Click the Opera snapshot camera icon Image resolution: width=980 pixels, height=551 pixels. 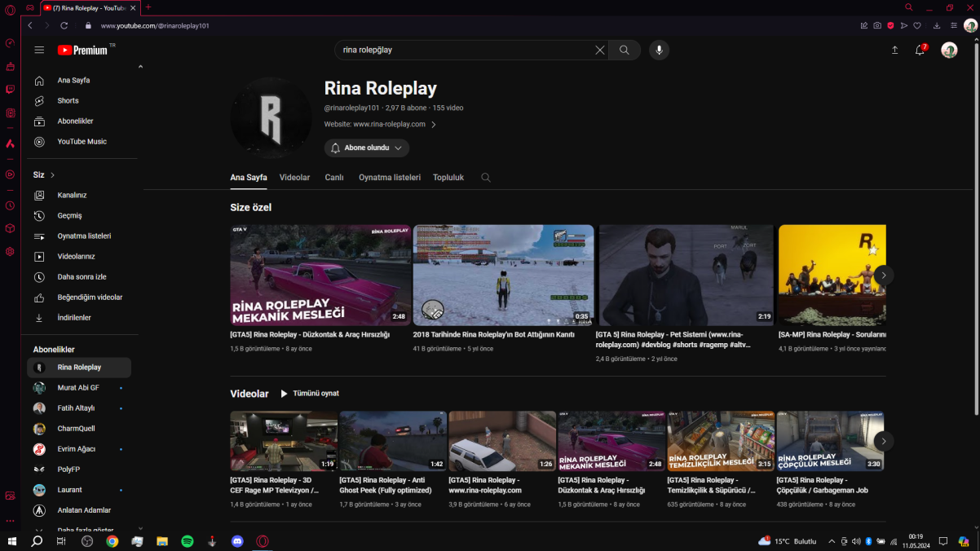(877, 25)
